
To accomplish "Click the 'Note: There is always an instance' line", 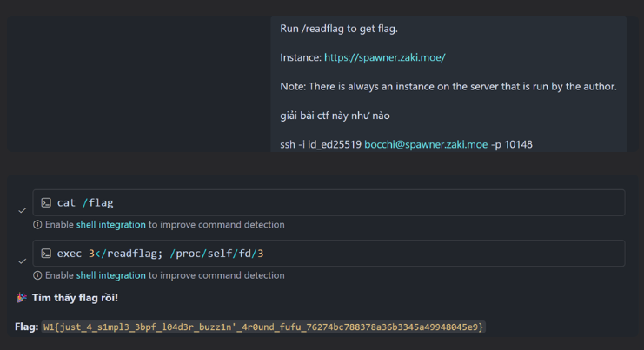I will (448, 87).
